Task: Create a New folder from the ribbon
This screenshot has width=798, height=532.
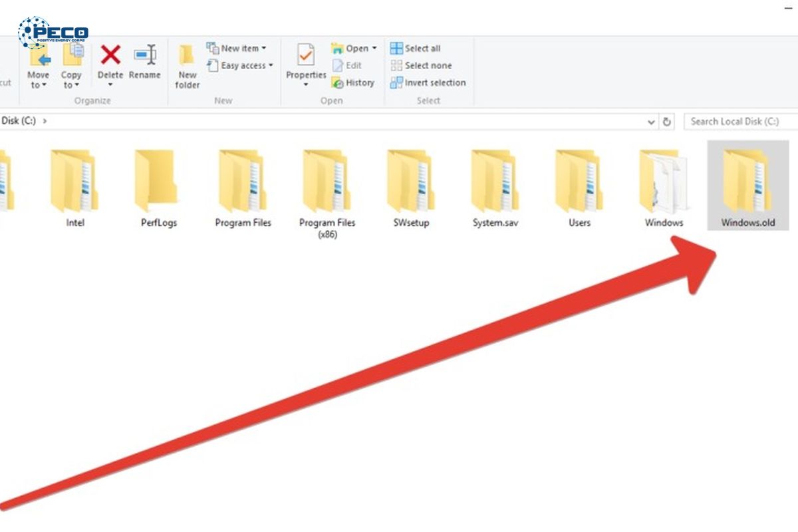Action: pyautogui.click(x=188, y=66)
